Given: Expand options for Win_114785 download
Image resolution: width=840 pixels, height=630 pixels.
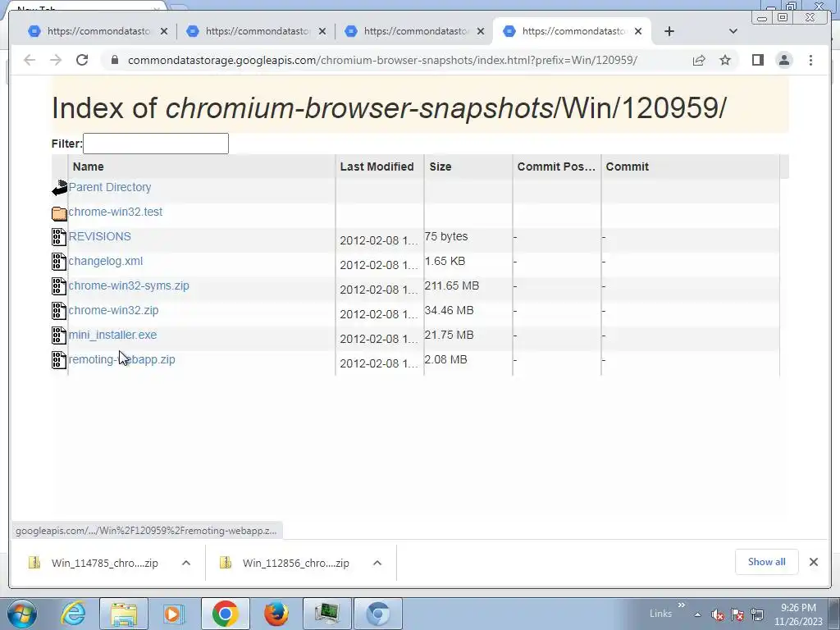Looking at the screenshot, I should [186, 563].
